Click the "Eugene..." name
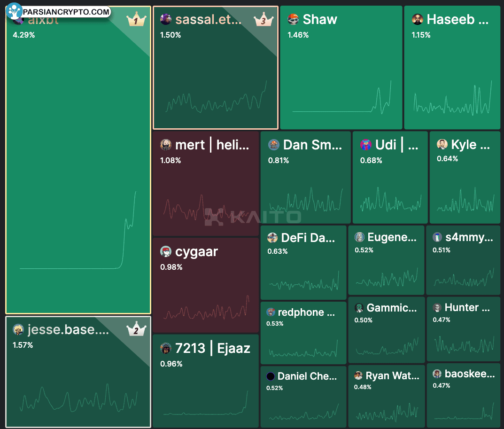504x429 pixels. click(392, 237)
